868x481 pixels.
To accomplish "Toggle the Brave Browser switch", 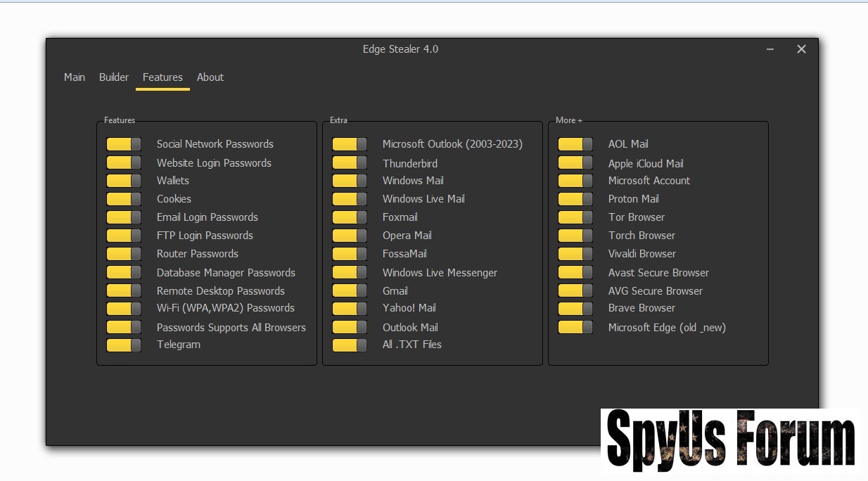I will click(x=575, y=308).
